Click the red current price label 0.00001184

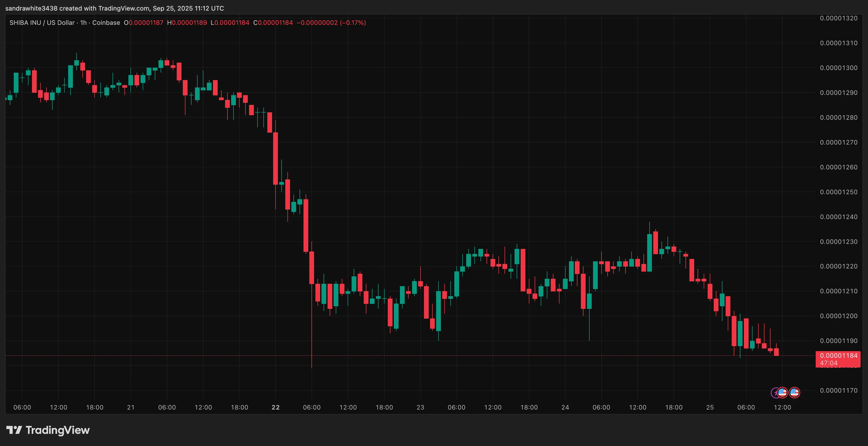pyautogui.click(x=839, y=356)
